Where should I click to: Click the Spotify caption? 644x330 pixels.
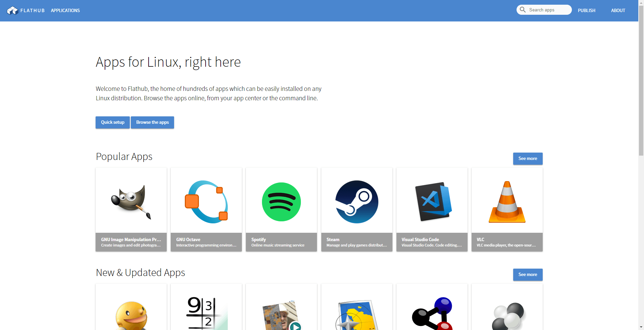pos(281,242)
